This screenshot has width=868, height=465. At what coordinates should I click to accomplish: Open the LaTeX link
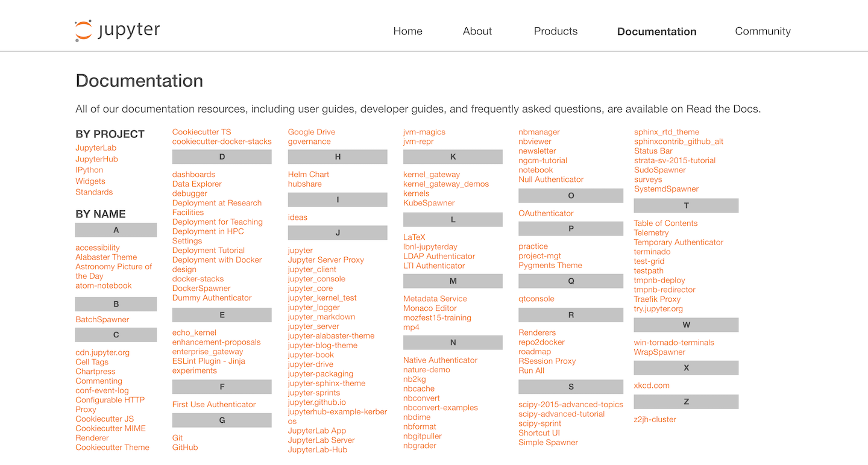click(414, 237)
